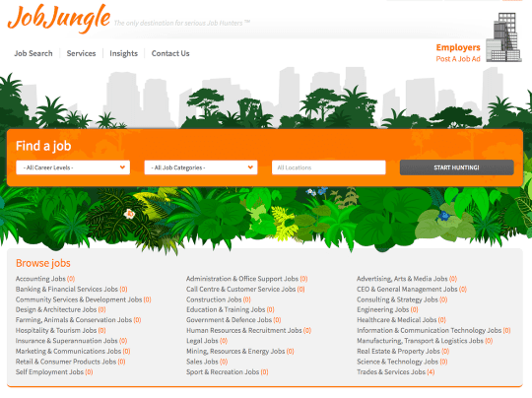Click the JobJungle logo
Screen dimensions: 532x398
pos(59,19)
